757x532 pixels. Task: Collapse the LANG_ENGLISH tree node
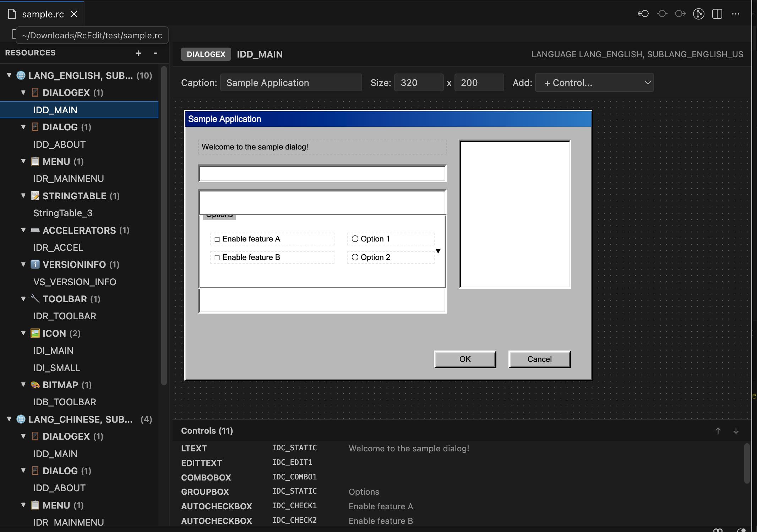click(9, 75)
